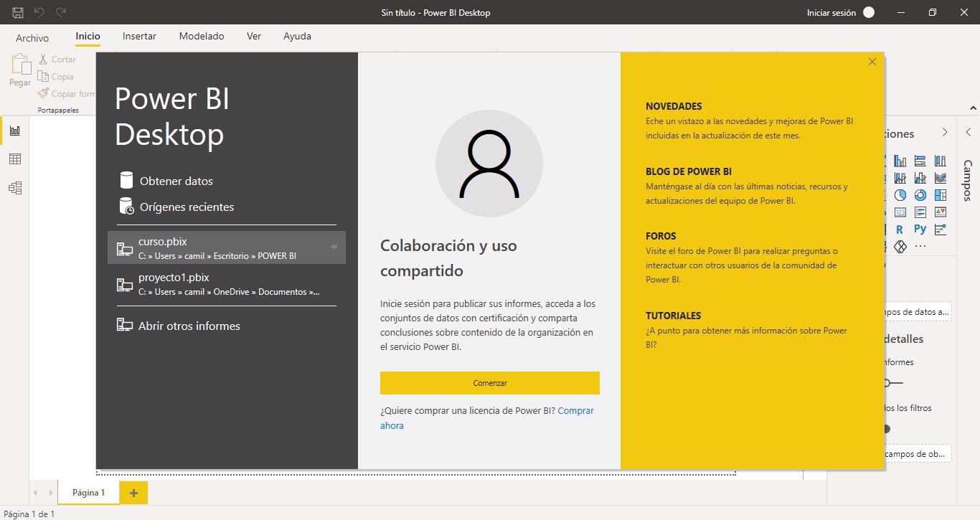Click the Save icon in the title bar
Image resolution: width=980 pixels, height=520 pixels.
coord(18,12)
